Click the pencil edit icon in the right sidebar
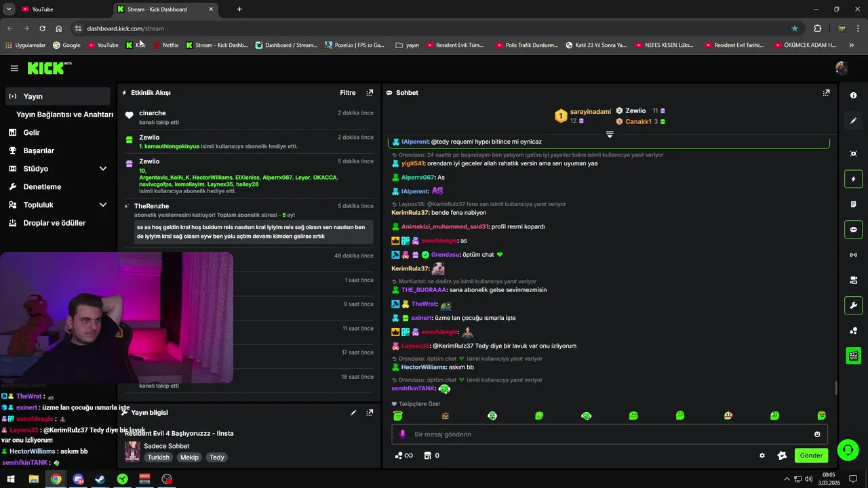Image resolution: width=868 pixels, height=488 pixels. [853, 121]
